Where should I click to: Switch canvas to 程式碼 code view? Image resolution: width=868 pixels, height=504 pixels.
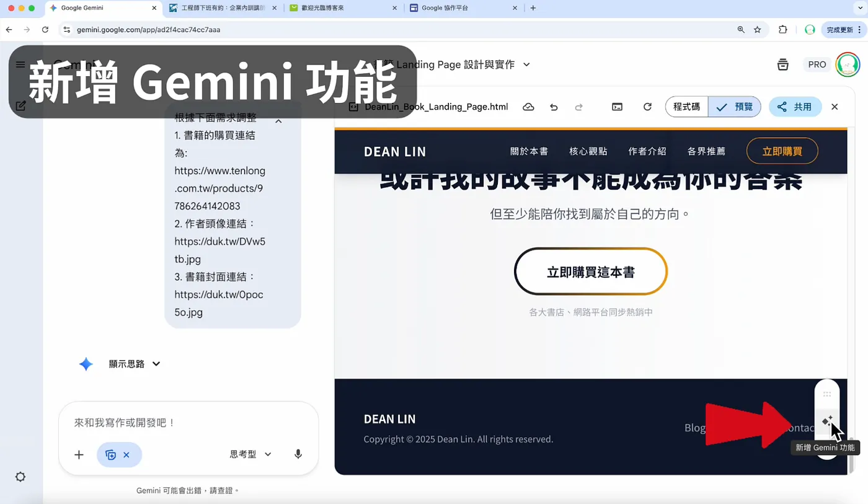click(x=686, y=107)
